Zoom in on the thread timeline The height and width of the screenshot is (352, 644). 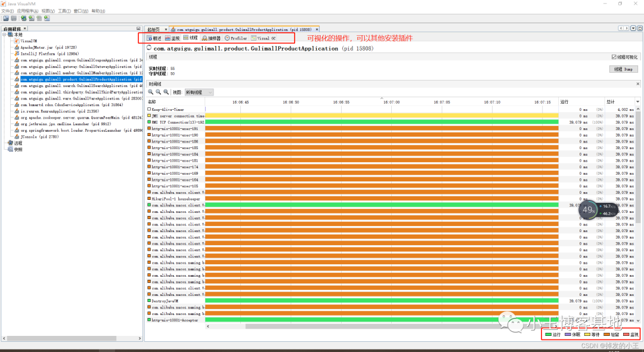pyautogui.click(x=151, y=92)
